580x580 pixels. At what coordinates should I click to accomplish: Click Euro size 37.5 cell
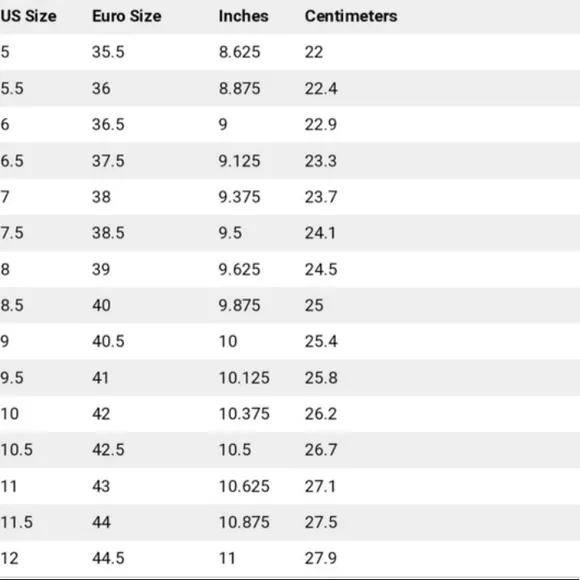pos(108,161)
